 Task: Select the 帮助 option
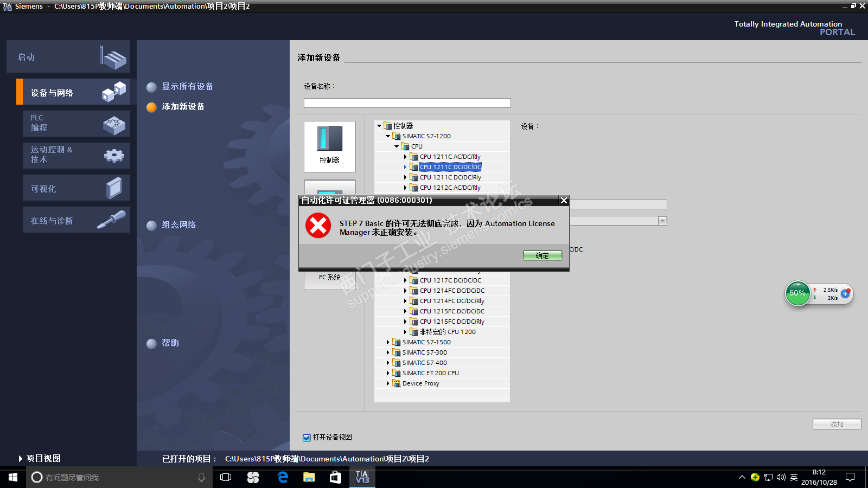pos(170,343)
